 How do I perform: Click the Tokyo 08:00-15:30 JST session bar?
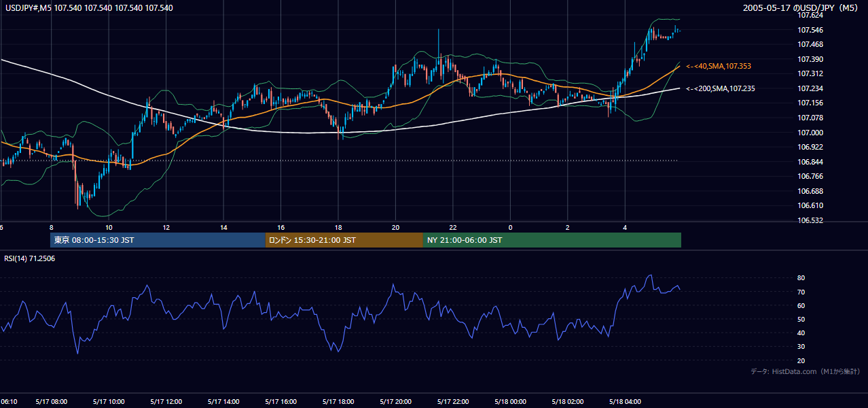point(158,240)
